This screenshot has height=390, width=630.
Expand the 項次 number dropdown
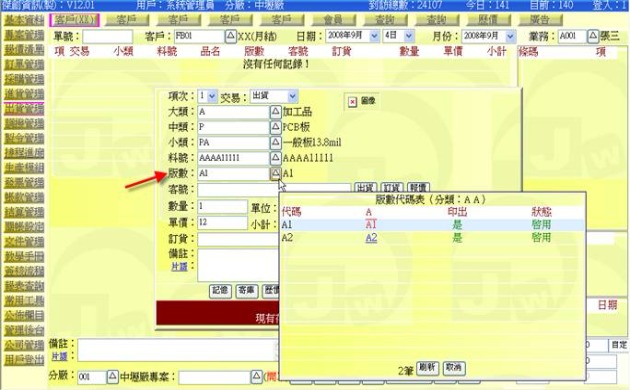coord(212,96)
